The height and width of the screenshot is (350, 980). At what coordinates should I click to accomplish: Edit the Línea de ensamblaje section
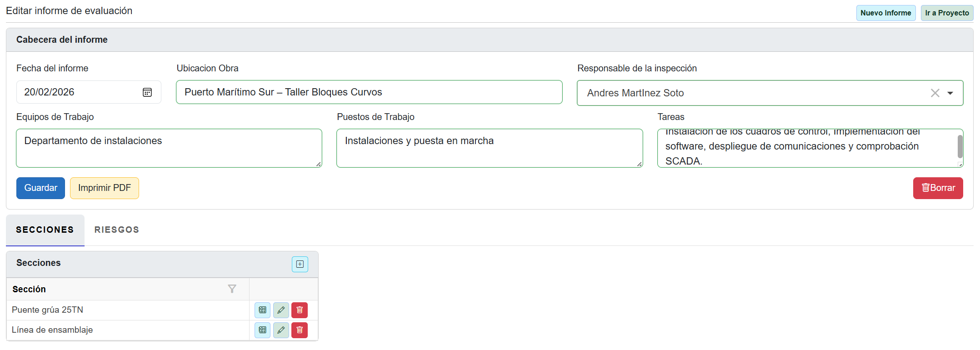(x=281, y=330)
